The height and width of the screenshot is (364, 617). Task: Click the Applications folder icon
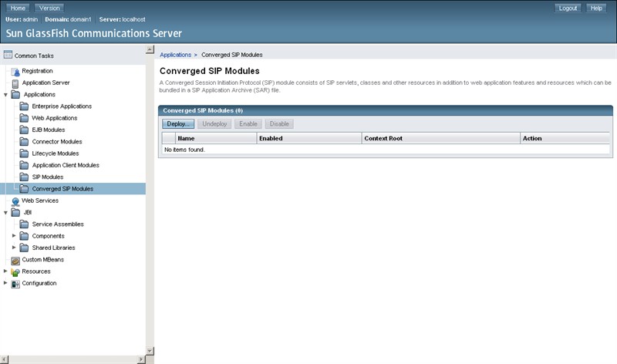[15, 94]
